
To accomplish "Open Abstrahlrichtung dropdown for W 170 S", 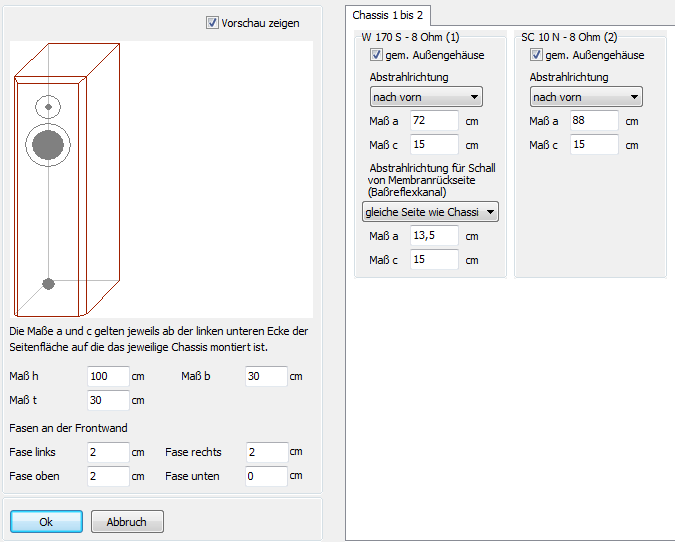I will tap(426, 97).
